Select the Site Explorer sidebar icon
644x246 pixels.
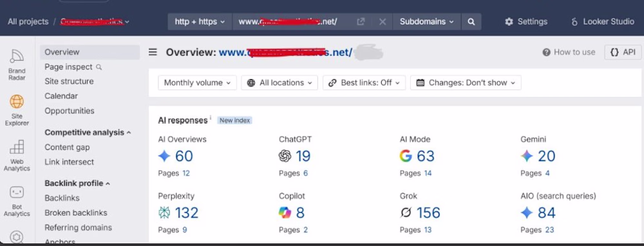tap(17, 110)
